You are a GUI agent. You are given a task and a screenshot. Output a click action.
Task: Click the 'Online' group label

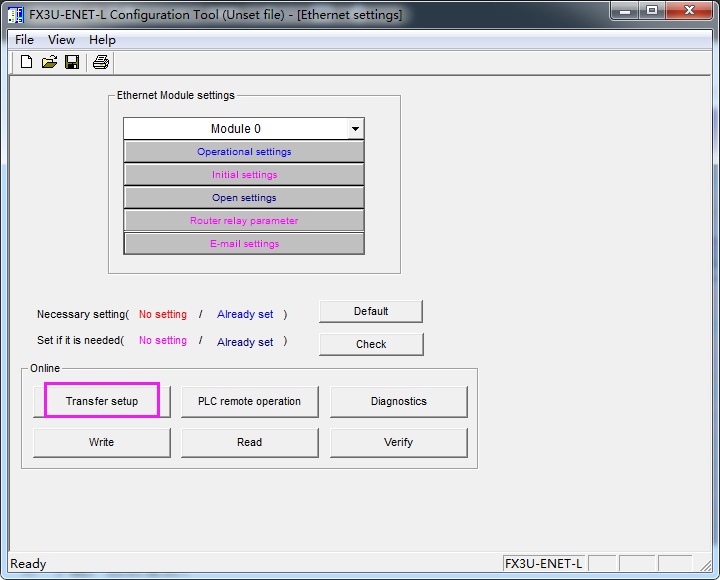pyautogui.click(x=45, y=368)
